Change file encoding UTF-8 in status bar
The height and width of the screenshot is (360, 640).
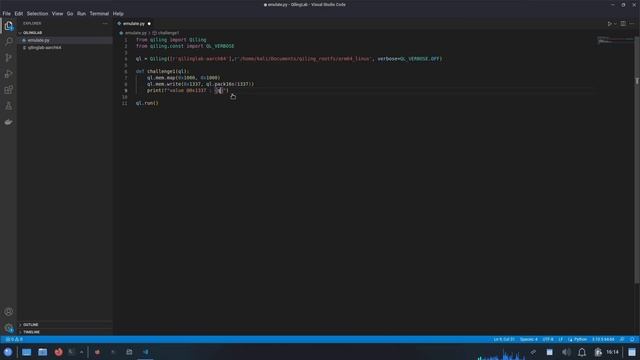[x=548, y=339]
